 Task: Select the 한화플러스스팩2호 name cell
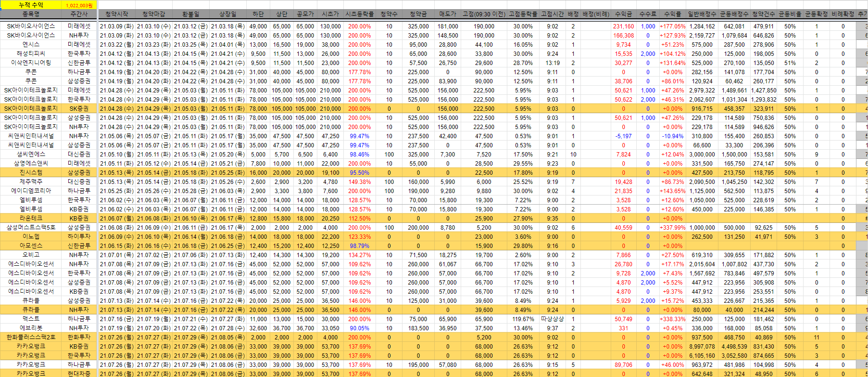pyautogui.click(x=31, y=337)
